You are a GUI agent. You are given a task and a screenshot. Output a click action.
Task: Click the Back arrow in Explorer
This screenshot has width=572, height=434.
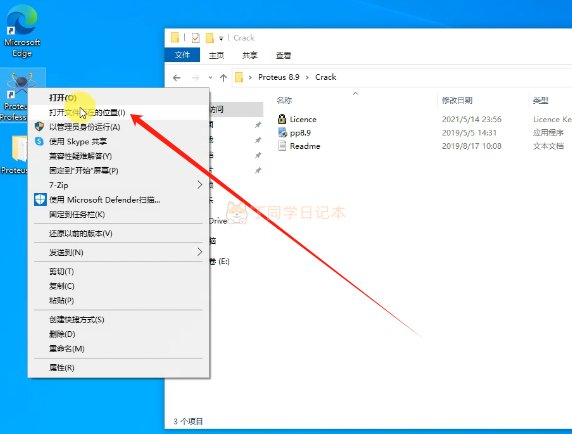[x=177, y=78]
